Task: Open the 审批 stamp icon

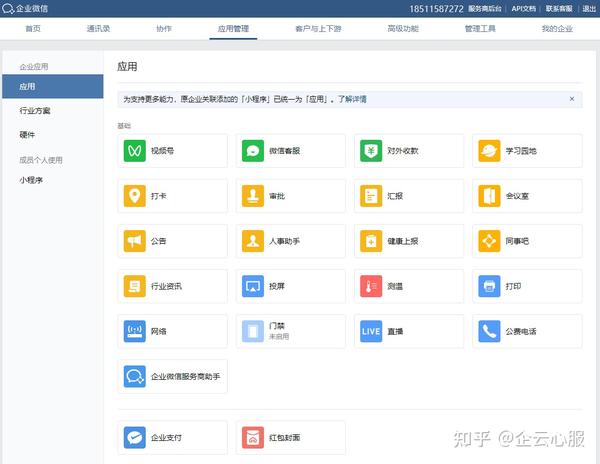Action: pos(253,196)
